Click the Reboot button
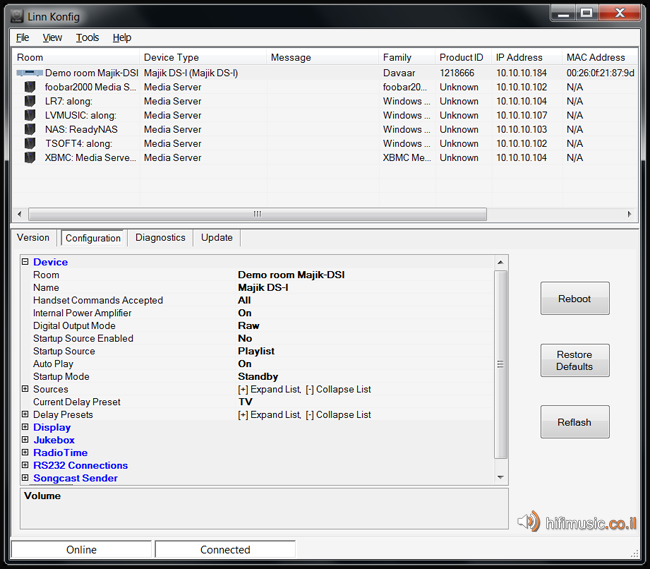This screenshot has height=569, width=650. (575, 298)
